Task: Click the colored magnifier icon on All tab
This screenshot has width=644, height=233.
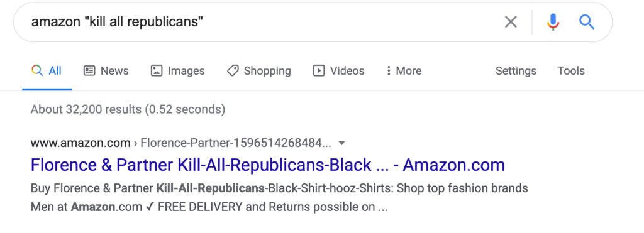Action: 37,70
